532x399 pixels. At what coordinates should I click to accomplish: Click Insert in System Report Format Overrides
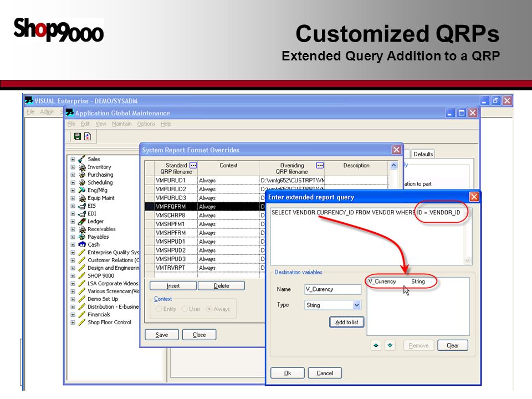tap(173, 286)
